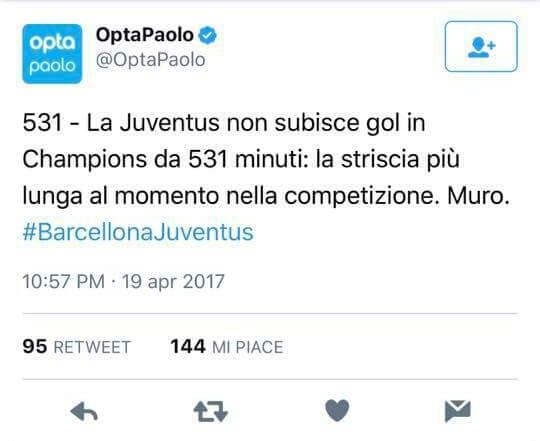The width and height of the screenshot is (540, 441).
Task: Click the tweet text about Juventus
Action: (x=266, y=159)
